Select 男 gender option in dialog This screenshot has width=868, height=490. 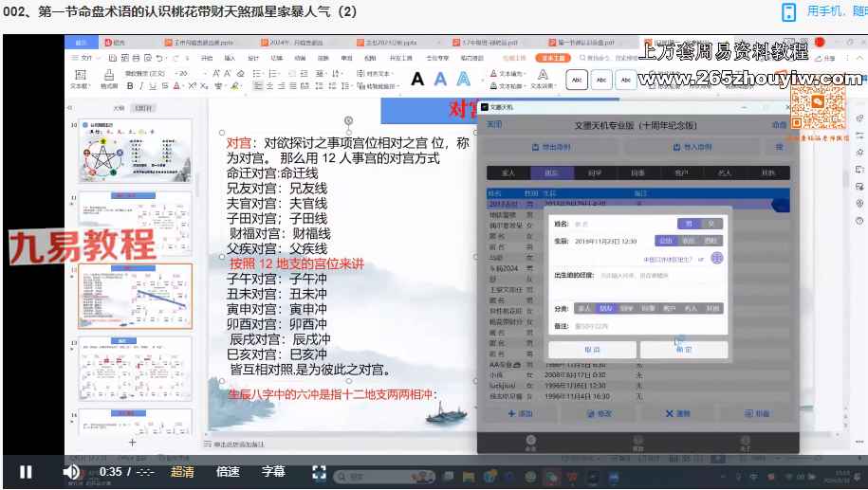point(691,225)
